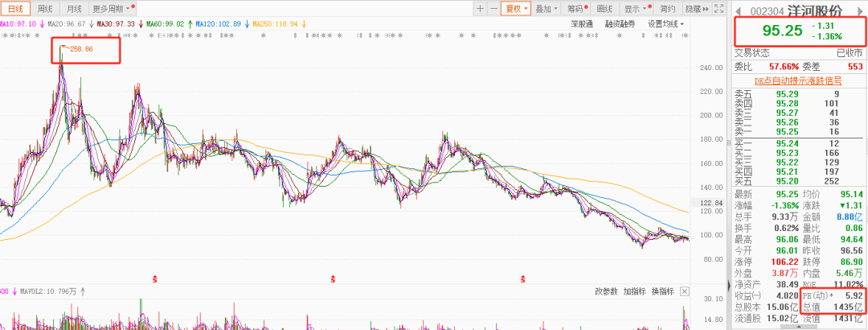Screen dimensions: 868x330
Task: Open the 显示 display dropdown
Action: coord(636,9)
